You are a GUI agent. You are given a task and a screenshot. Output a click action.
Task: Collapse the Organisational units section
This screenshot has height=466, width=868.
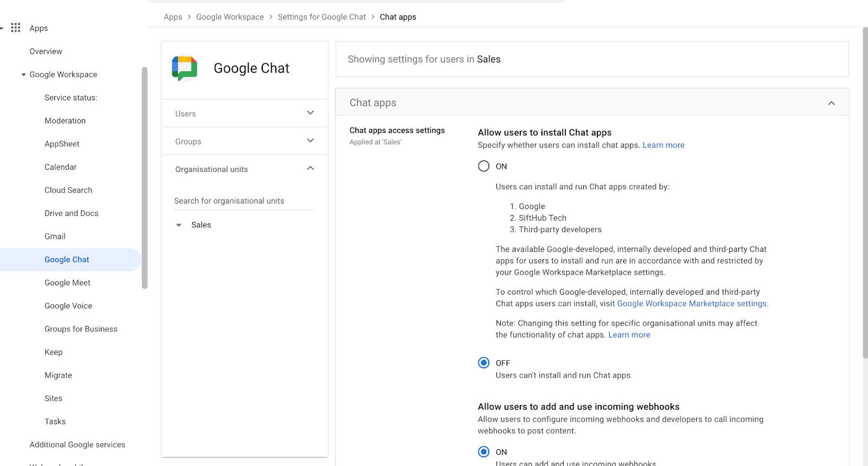coord(310,169)
